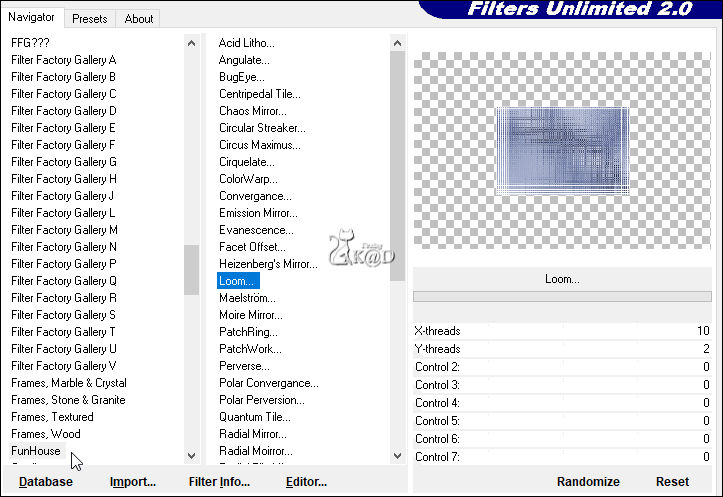The height and width of the screenshot is (497, 723).
Task: Select Frames, Textured category
Action: point(52,417)
